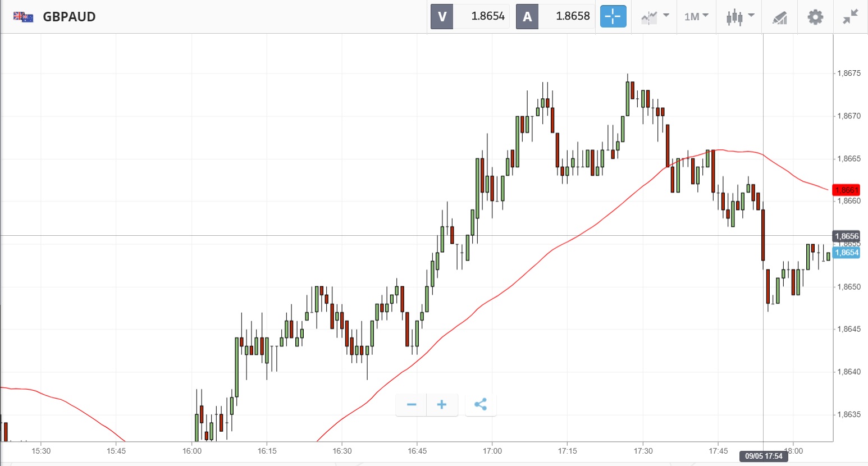Click the V sell price 1.8654 button
This screenshot has width=868, height=466.
[470, 17]
